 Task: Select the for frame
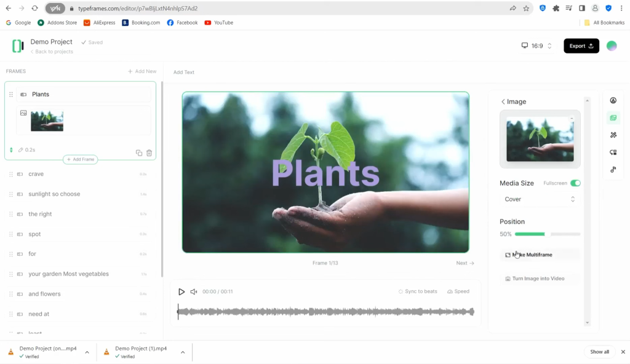coord(80,254)
